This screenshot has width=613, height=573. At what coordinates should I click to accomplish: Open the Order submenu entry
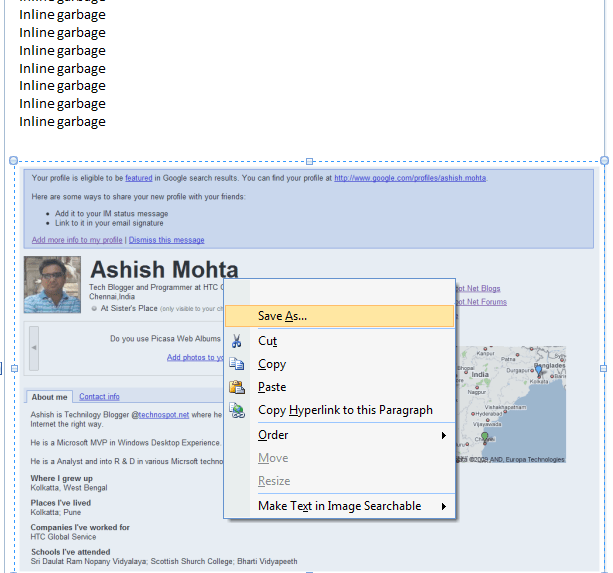point(339,435)
